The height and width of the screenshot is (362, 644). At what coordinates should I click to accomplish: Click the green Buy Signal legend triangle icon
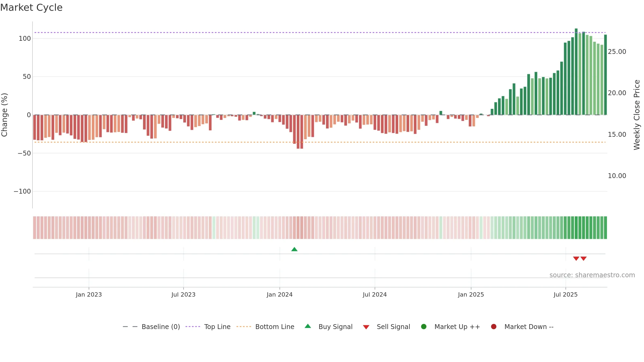tap(308, 326)
